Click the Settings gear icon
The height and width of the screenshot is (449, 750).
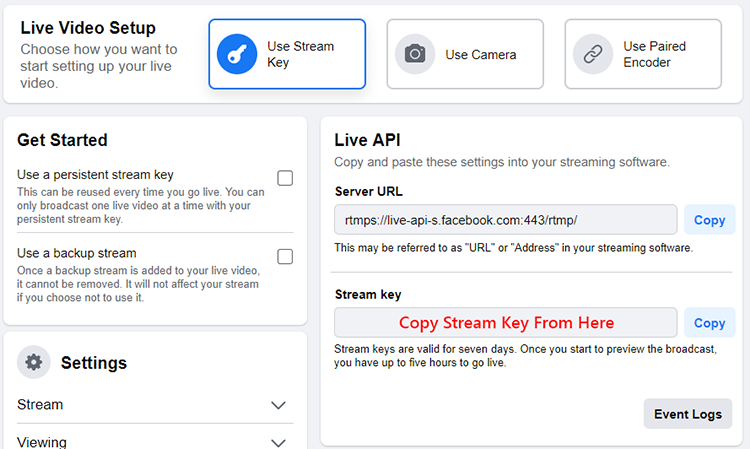[34, 362]
